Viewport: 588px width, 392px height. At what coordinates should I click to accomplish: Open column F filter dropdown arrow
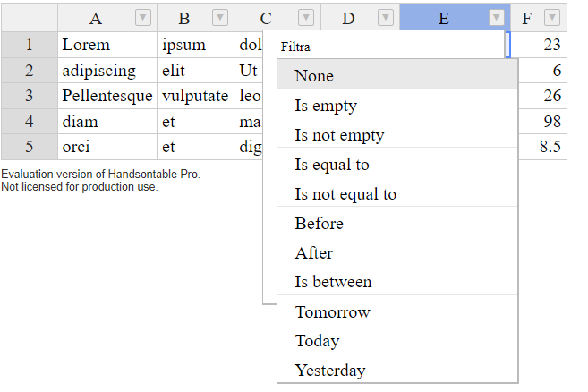tap(552, 18)
